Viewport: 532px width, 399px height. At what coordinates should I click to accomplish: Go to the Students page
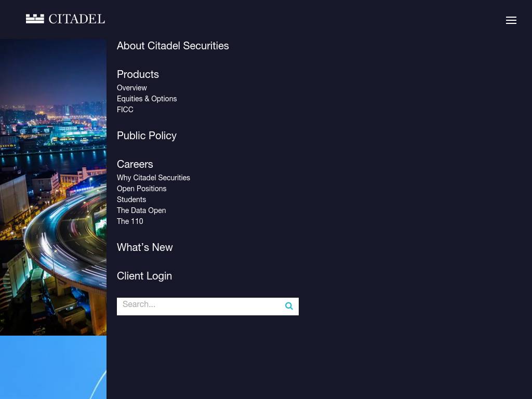click(131, 200)
